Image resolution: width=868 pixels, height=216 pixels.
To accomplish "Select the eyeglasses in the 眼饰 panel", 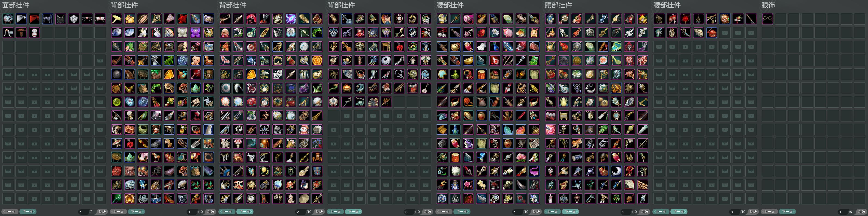I will (x=768, y=19).
